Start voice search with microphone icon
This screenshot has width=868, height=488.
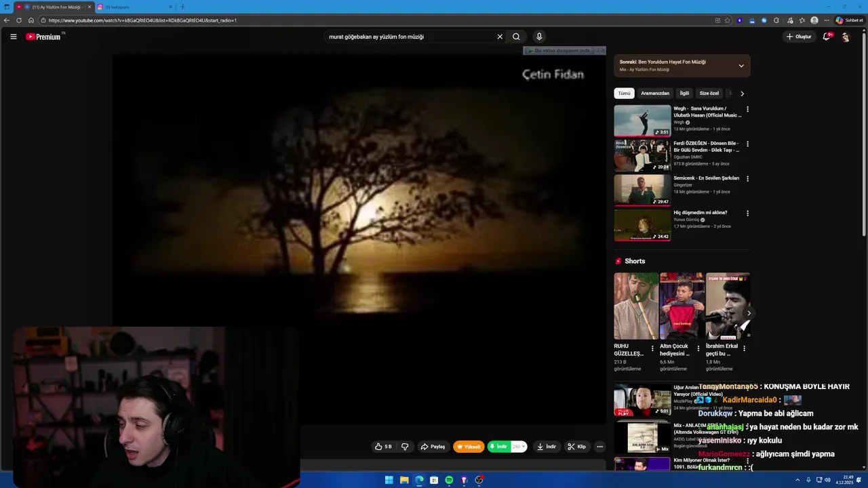[x=539, y=37]
